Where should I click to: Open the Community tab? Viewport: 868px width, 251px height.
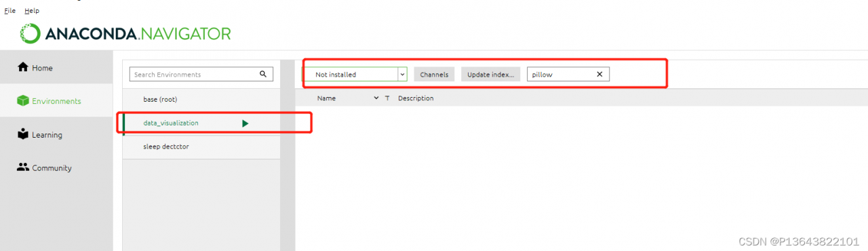pyautogui.click(x=56, y=168)
